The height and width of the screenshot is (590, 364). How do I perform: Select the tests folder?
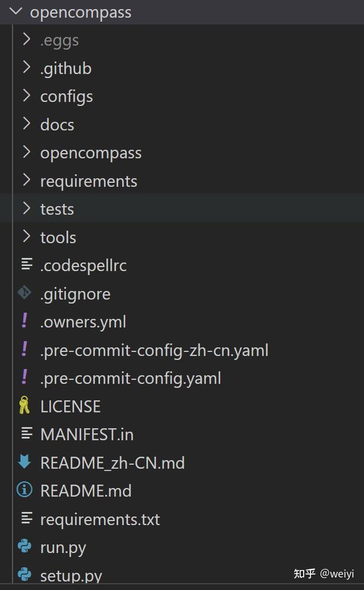(x=57, y=209)
